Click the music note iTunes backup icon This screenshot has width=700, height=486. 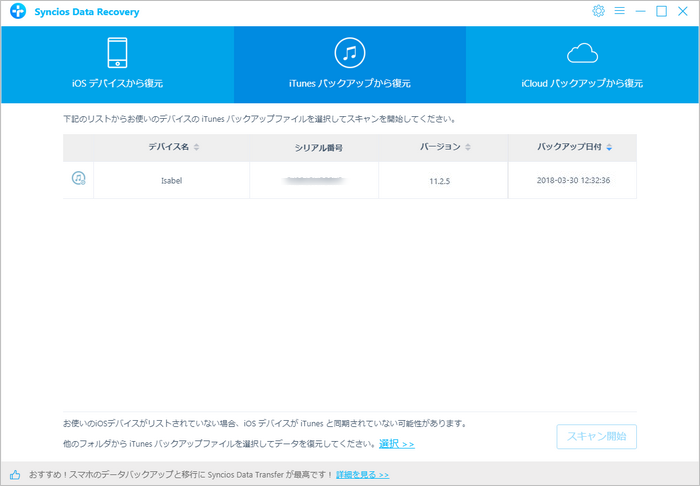pos(350,53)
